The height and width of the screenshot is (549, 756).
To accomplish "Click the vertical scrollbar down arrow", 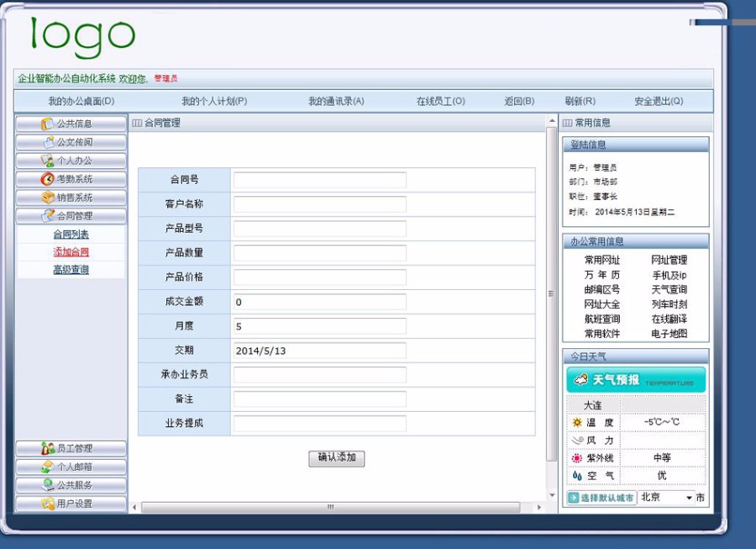I will [x=552, y=495].
